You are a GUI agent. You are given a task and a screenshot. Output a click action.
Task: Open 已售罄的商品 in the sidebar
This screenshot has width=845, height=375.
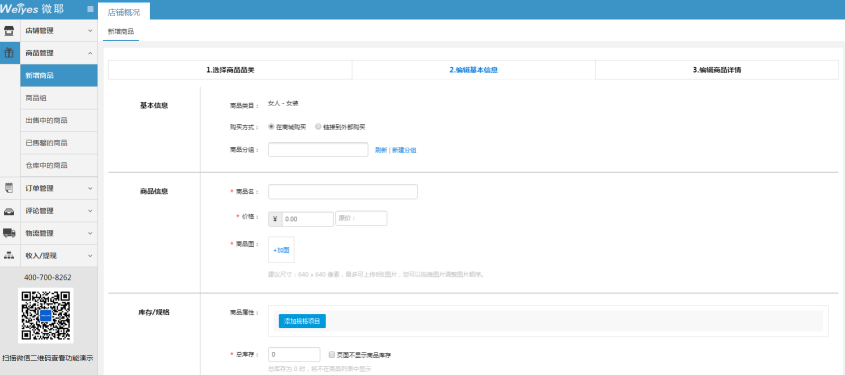(59, 143)
